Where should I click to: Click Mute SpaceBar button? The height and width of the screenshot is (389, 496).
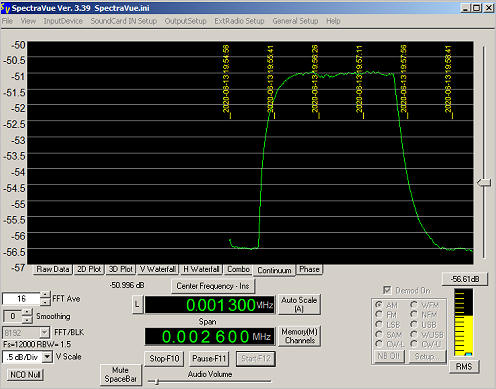(x=120, y=375)
